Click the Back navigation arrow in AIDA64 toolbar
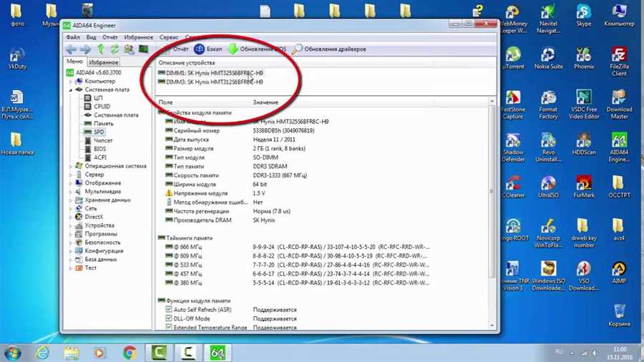Viewport: 644px width, 362px height. click(x=71, y=49)
